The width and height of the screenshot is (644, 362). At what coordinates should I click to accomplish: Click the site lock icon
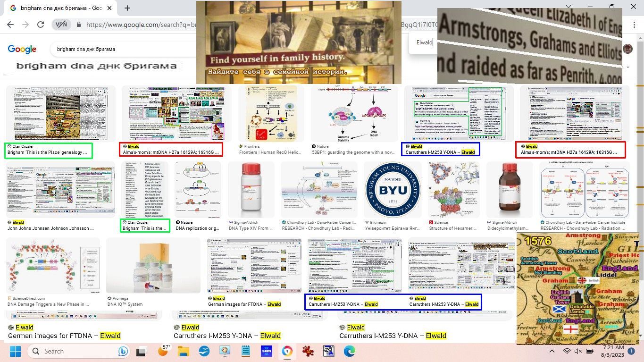78,25
